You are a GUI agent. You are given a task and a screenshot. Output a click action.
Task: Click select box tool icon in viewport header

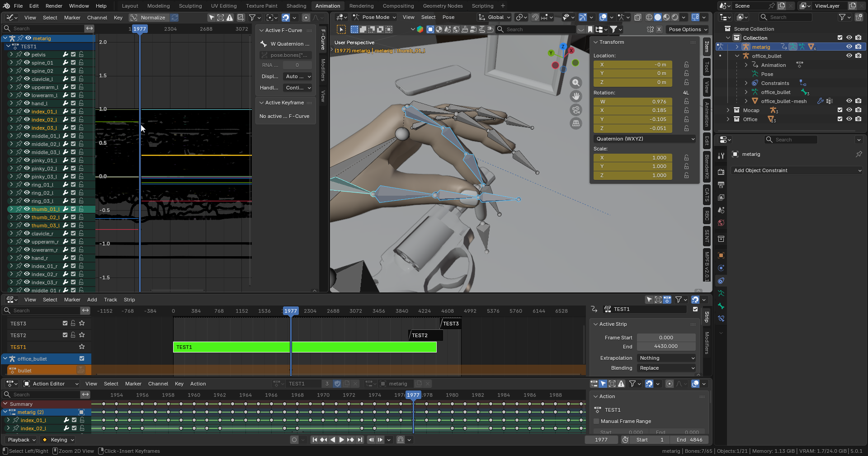click(x=341, y=29)
